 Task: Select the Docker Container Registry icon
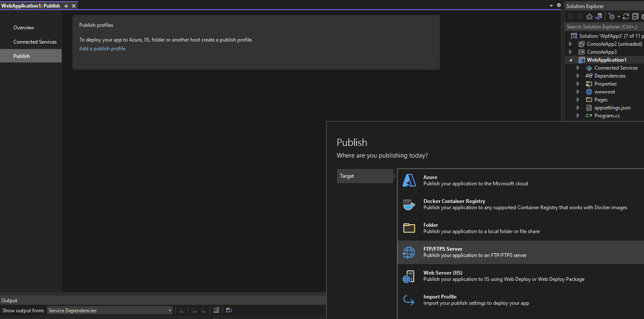[x=409, y=205]
